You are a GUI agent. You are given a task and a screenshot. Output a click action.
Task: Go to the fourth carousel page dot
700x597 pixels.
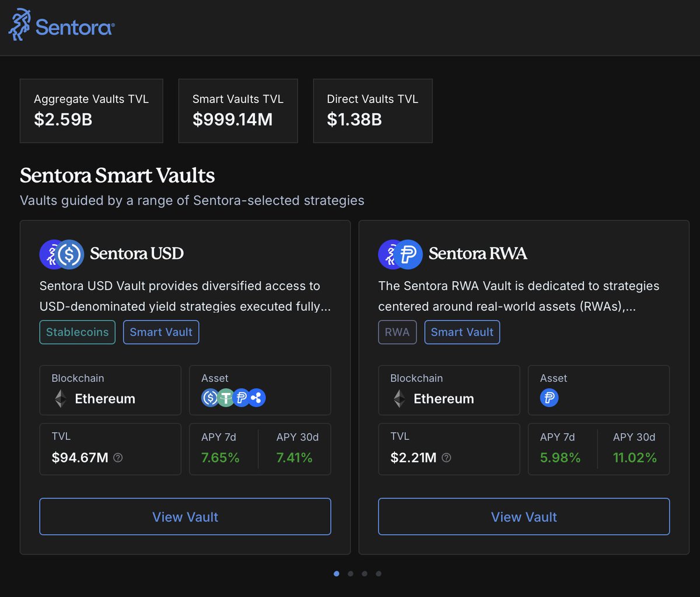pyautogui.click(x=379, y=574)
